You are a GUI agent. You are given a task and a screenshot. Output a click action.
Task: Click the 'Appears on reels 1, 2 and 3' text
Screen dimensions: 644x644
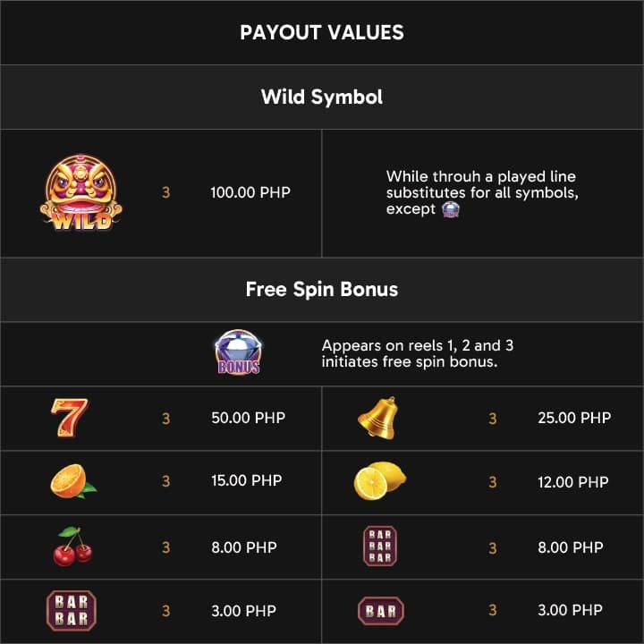click(x=418, y=345)
